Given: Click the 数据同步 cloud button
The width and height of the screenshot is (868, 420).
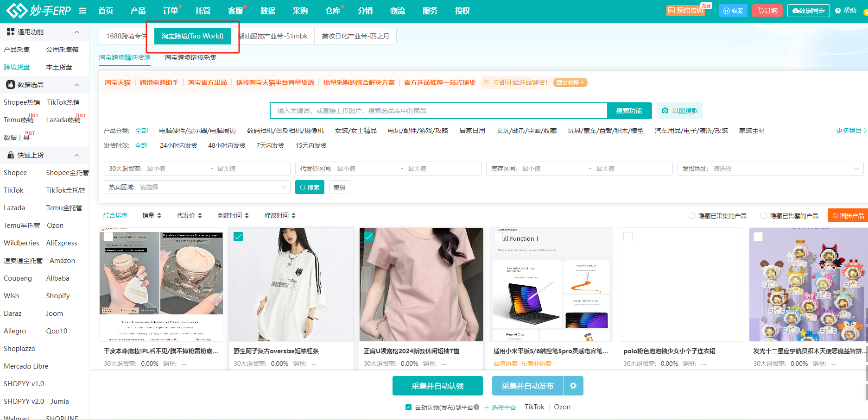Looking at the screenshot, I should click(809, 11).
